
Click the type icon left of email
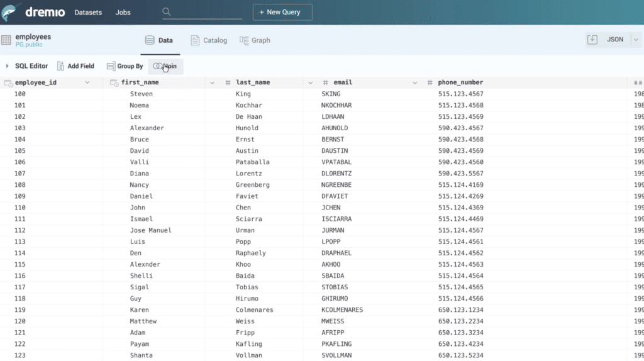click(x=325, y=82)
